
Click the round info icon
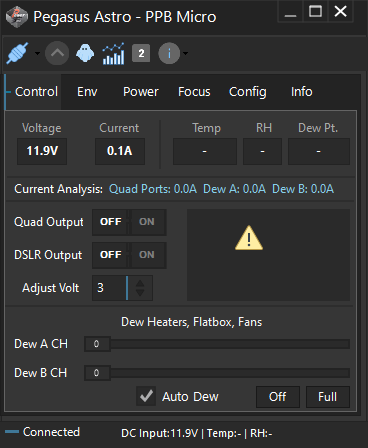(169, 53)
